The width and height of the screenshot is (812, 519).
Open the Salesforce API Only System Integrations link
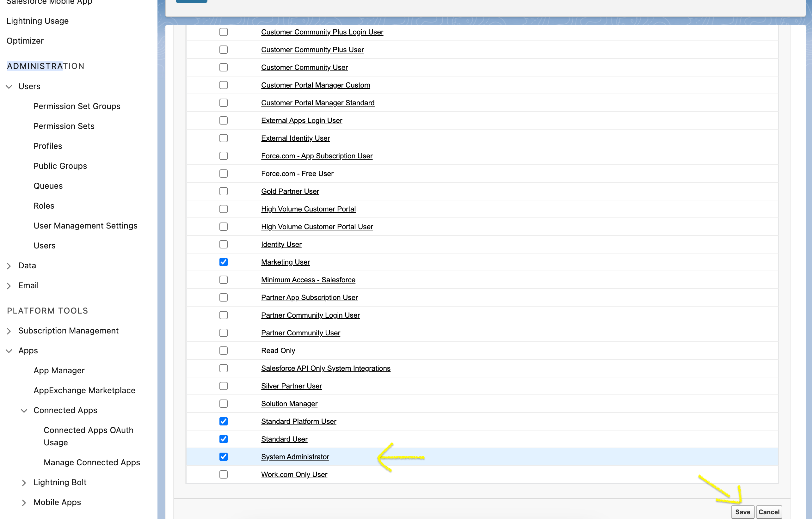326,368
